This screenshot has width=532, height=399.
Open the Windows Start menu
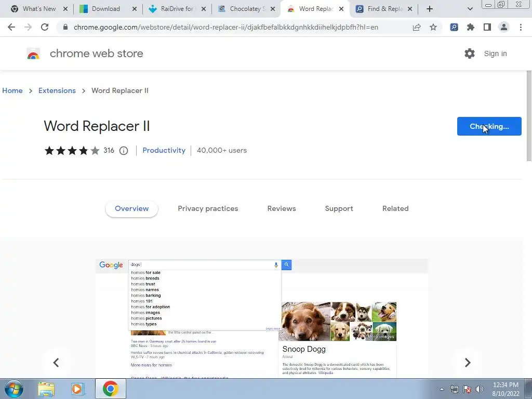[14, 389]
